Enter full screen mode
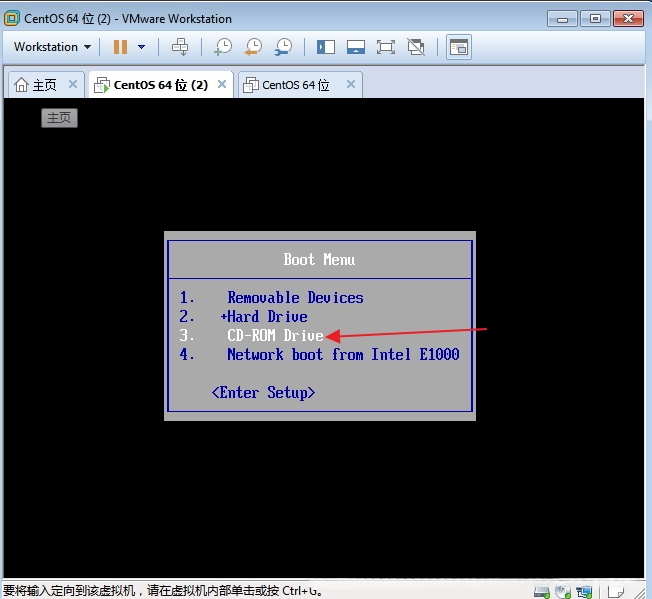 (386, 47)
